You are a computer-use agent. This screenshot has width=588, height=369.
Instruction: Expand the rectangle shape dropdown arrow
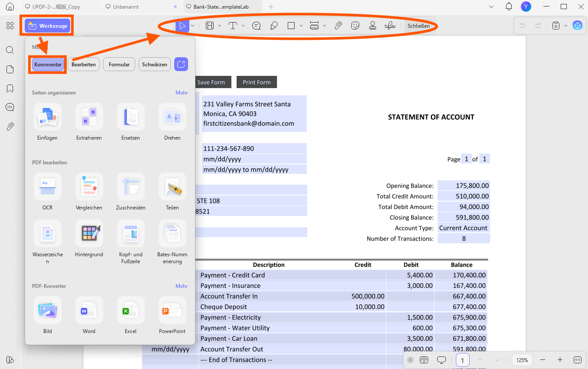[301, 26]
